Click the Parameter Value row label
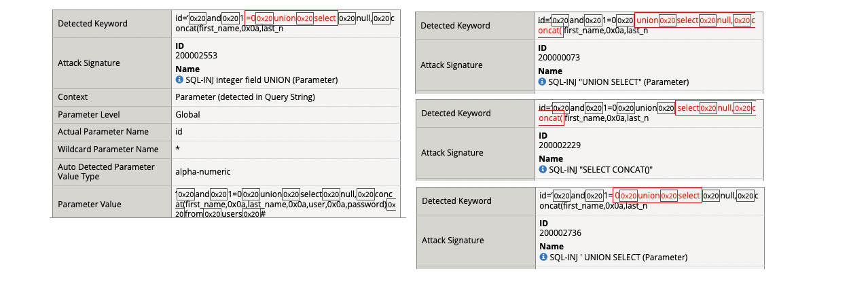 90,204
